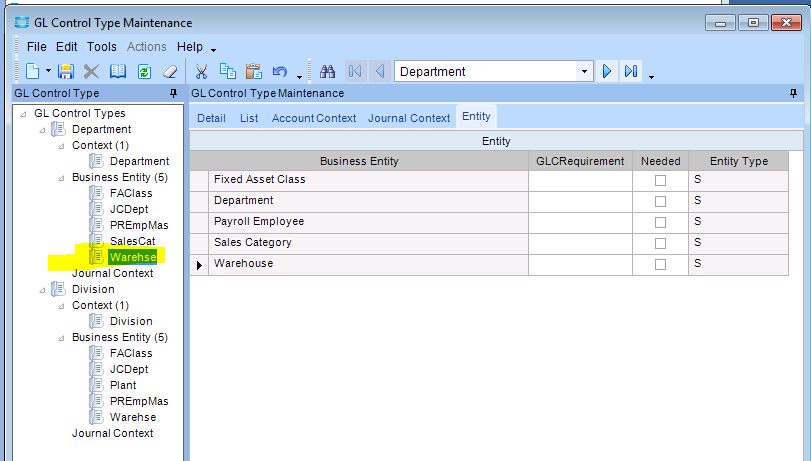The image size is (811, 461).
Task: Open the Actions menu
Action: click(x=147, y=47)
